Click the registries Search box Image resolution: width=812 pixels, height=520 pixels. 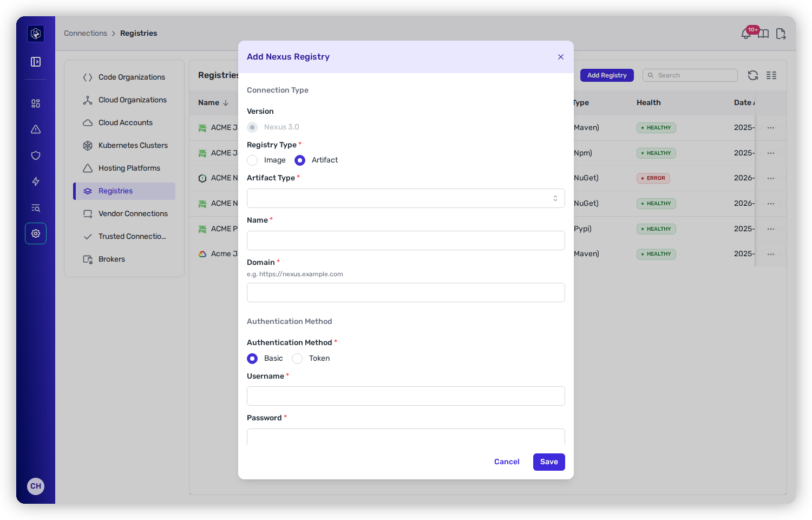[x=690, y=75]
